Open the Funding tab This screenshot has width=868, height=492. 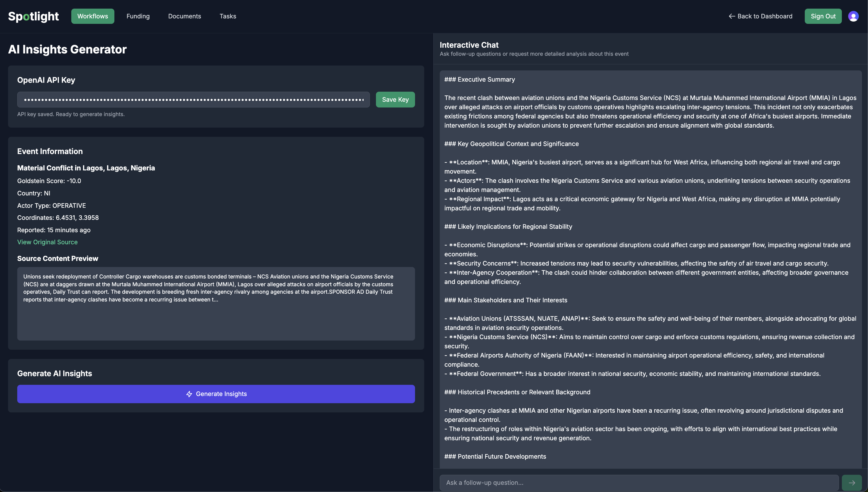coord(138,16)
